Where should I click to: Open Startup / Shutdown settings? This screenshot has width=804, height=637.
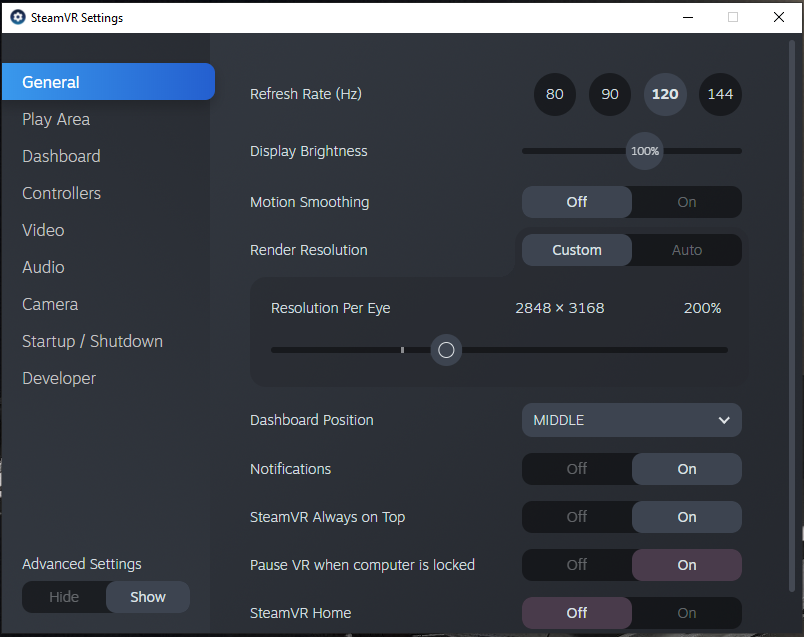tap(92, 342)
